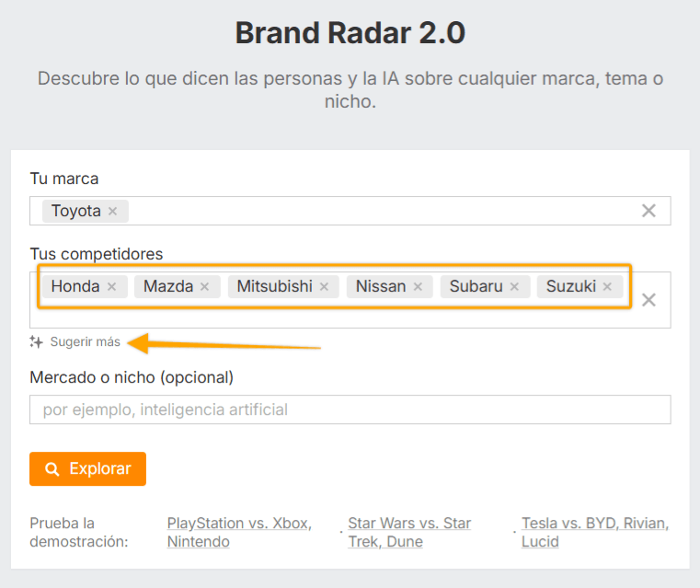
Task: Remove Honda from competitors
Action: [x=111, y=286]
